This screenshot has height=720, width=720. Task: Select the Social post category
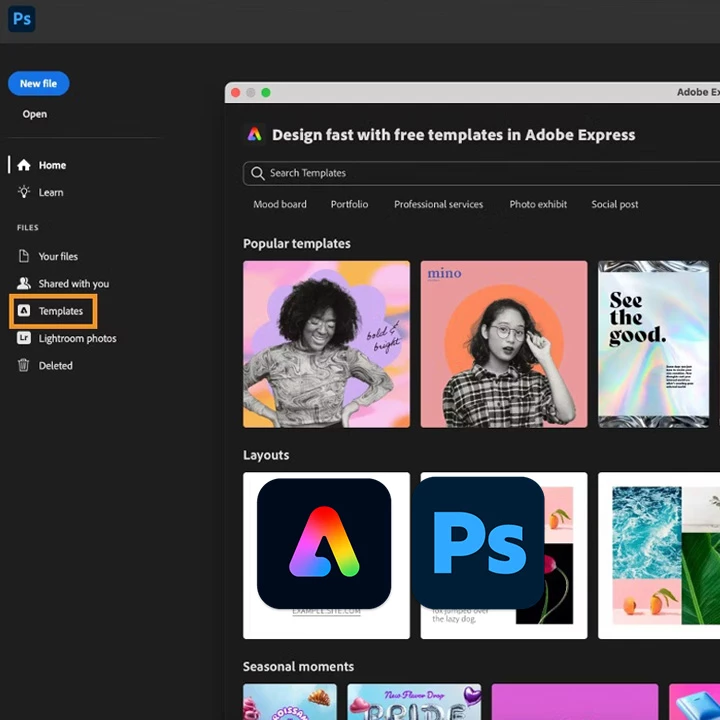coord(614,204)
